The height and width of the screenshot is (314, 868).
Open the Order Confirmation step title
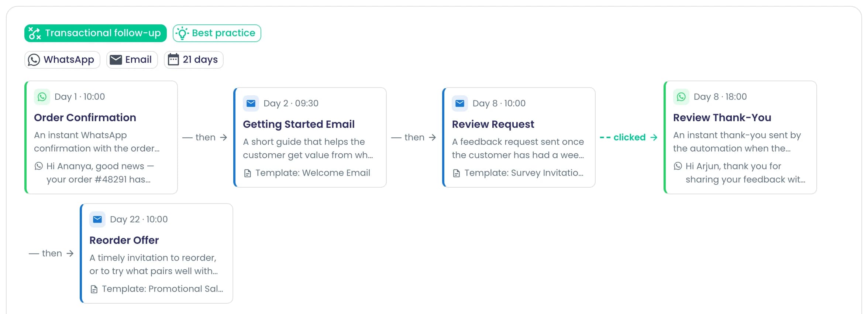(x=85, y=117)
